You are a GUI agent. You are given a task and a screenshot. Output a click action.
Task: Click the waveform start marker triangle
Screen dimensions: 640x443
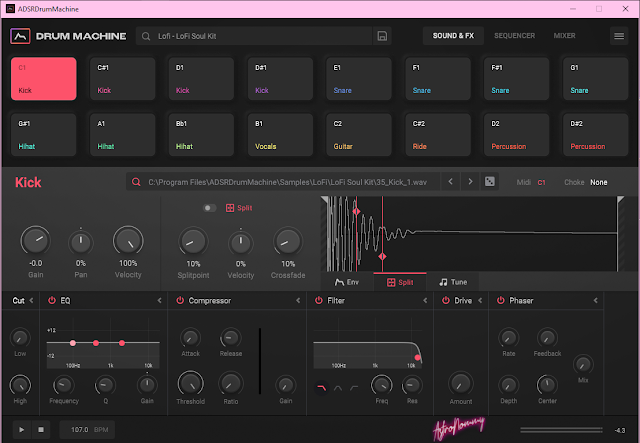tap(324, 199)
